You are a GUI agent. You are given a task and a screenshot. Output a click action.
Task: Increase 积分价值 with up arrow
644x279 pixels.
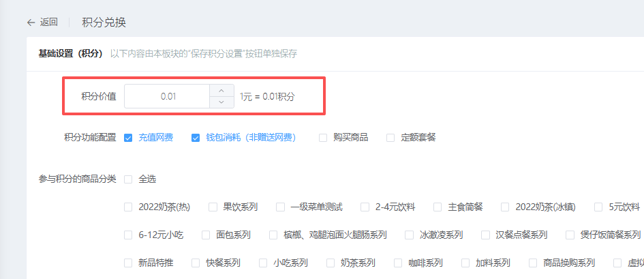coord(221,91)
